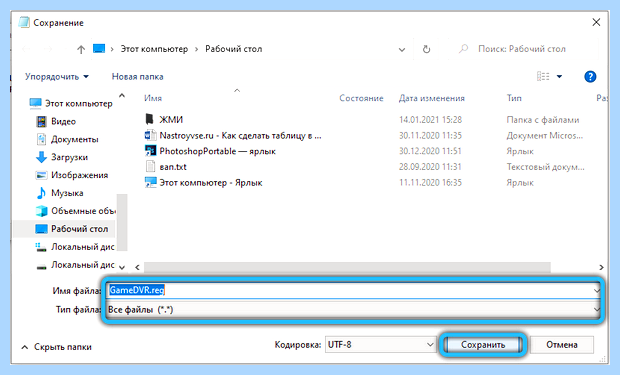
Task: Sort by the Дата изменения column header
Action: pyautogui.click(x=431, y=98)
